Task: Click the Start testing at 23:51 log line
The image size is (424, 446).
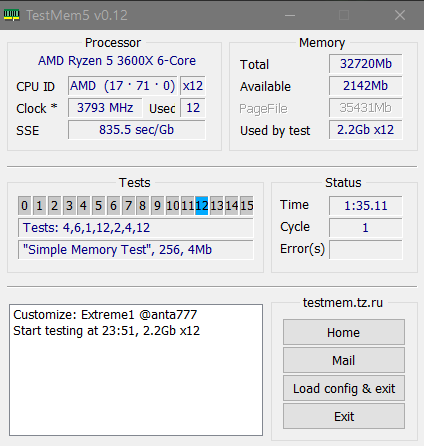Action: [106, 331]
